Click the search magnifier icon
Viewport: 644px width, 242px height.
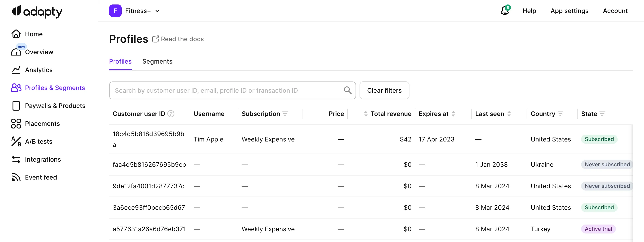(347, 90)
